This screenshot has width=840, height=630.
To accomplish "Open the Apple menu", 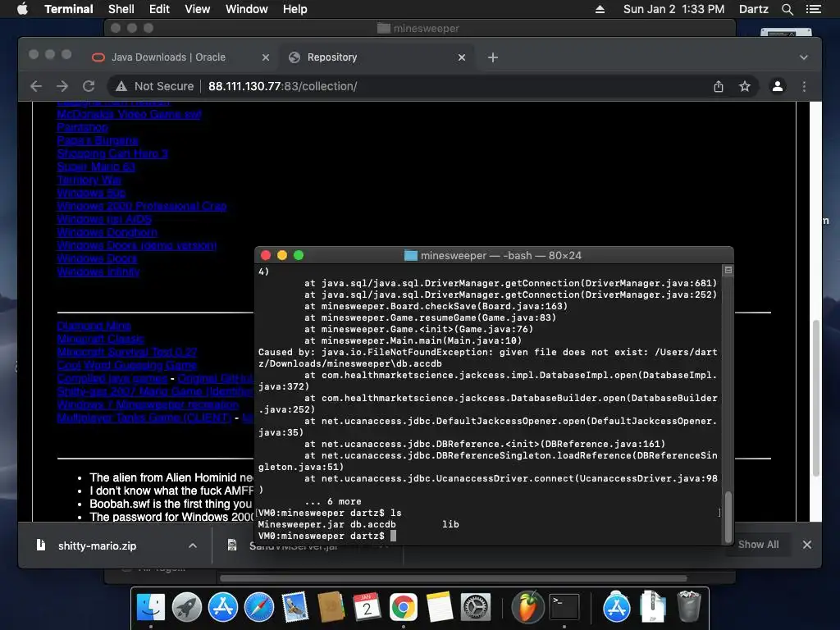I will click(x=22, y=9).
